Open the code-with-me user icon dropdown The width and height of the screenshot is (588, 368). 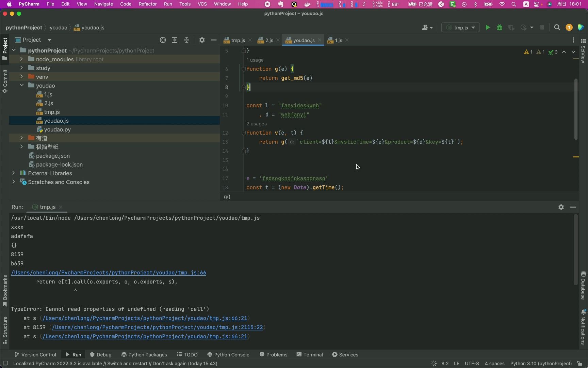click(427, 28)
